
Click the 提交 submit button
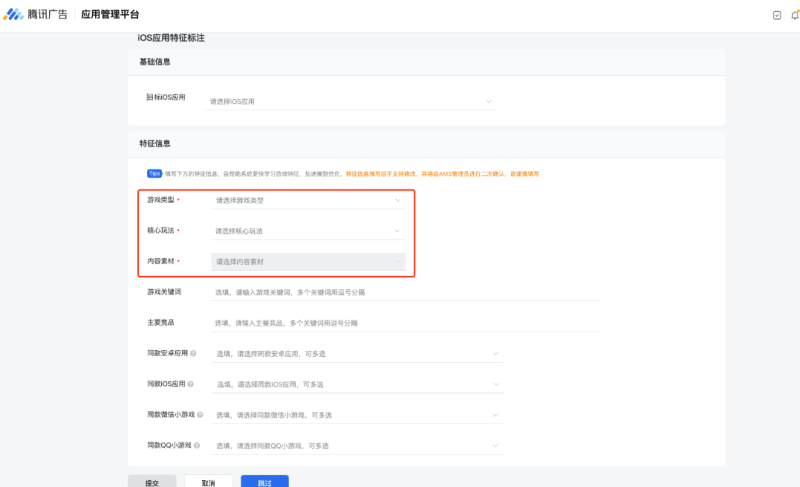point(152,482)
